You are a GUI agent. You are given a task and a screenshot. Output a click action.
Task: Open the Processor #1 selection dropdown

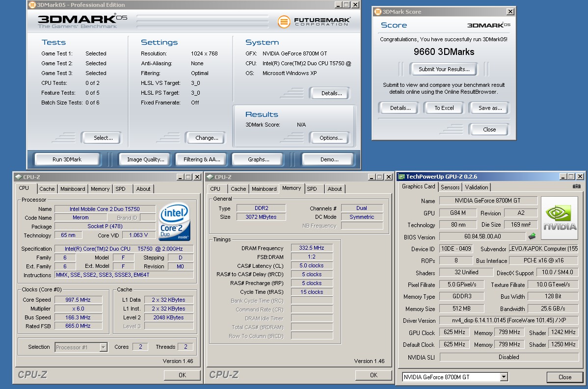pos(103,347)
